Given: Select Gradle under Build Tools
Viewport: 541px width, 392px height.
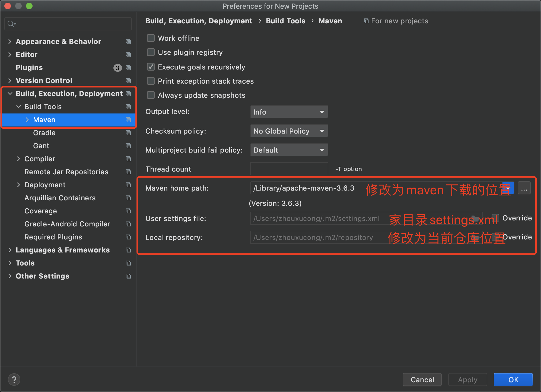Looking at the screenshot, I should pyautogui.click(x=44, y=133).
